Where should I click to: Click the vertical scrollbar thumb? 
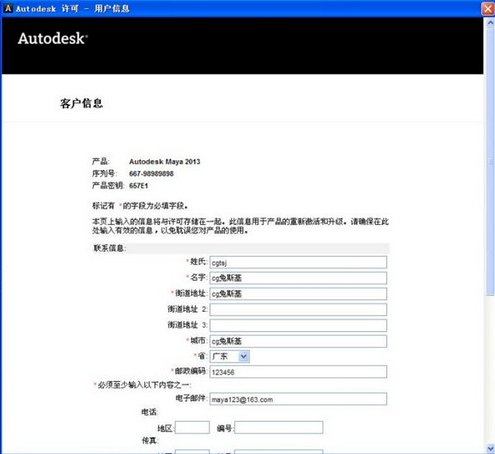click(x=490, y=162)
